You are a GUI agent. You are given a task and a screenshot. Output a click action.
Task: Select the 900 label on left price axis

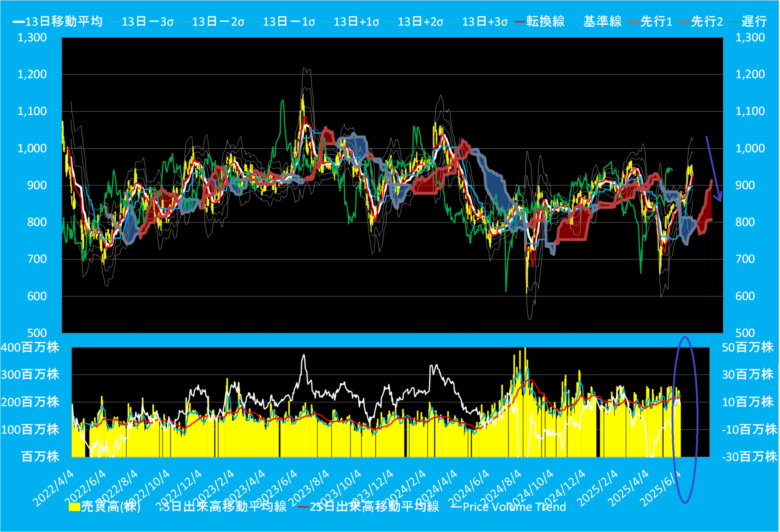pos(37,185)
